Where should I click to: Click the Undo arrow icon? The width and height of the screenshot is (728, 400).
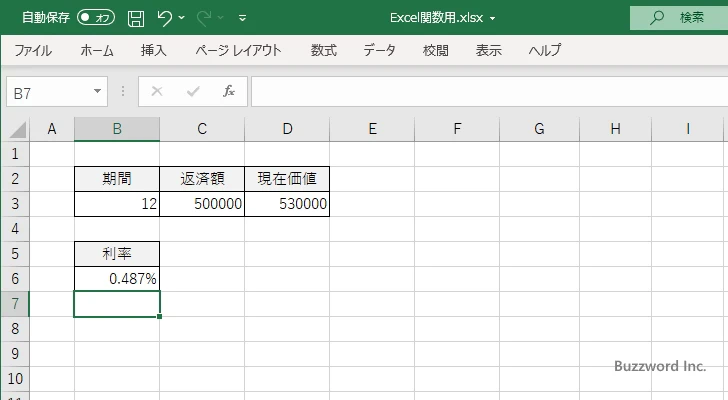tap(164, 18)
